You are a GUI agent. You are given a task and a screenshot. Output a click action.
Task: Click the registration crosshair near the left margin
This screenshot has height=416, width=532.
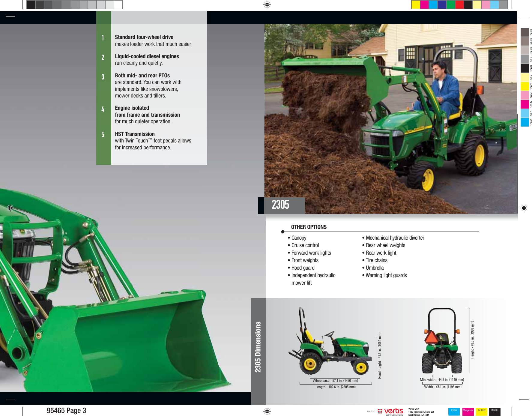[x=10, y=208]
